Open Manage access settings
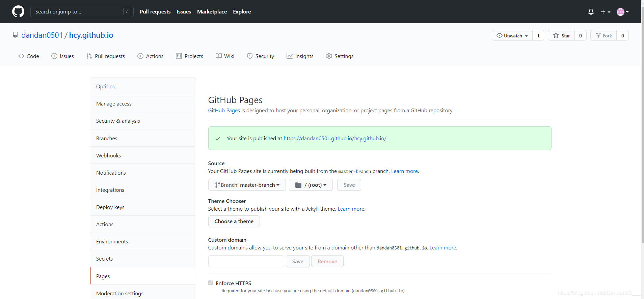Viewport: 644px width, 299px height. click(x=143, y=104)
